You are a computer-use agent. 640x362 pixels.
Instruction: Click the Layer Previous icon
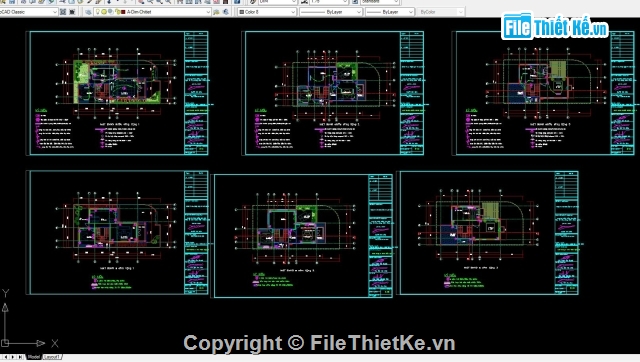226,12
